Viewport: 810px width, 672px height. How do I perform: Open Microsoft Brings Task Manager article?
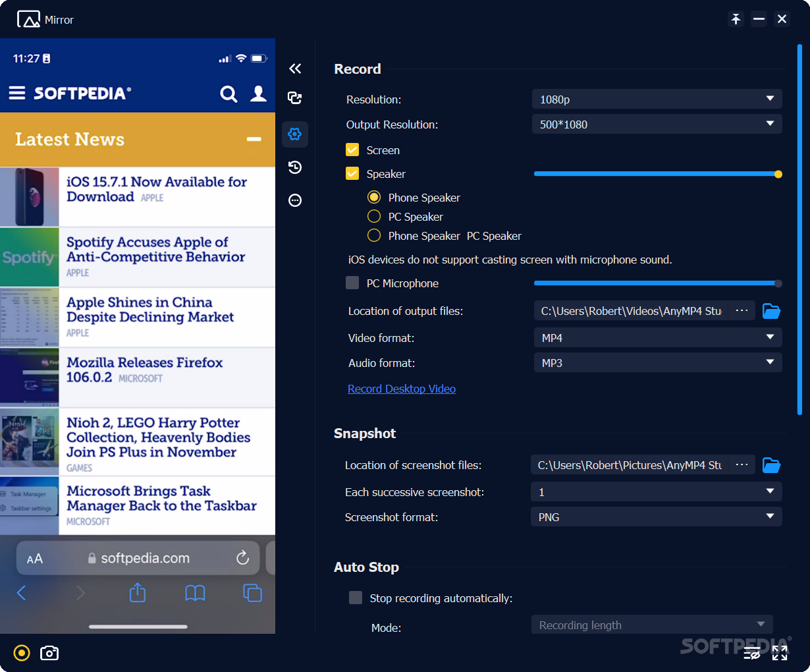click(x=161, y=498)
